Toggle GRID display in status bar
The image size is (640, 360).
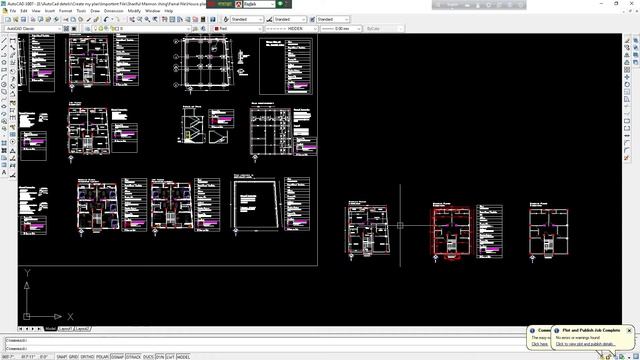click(73, 357)
